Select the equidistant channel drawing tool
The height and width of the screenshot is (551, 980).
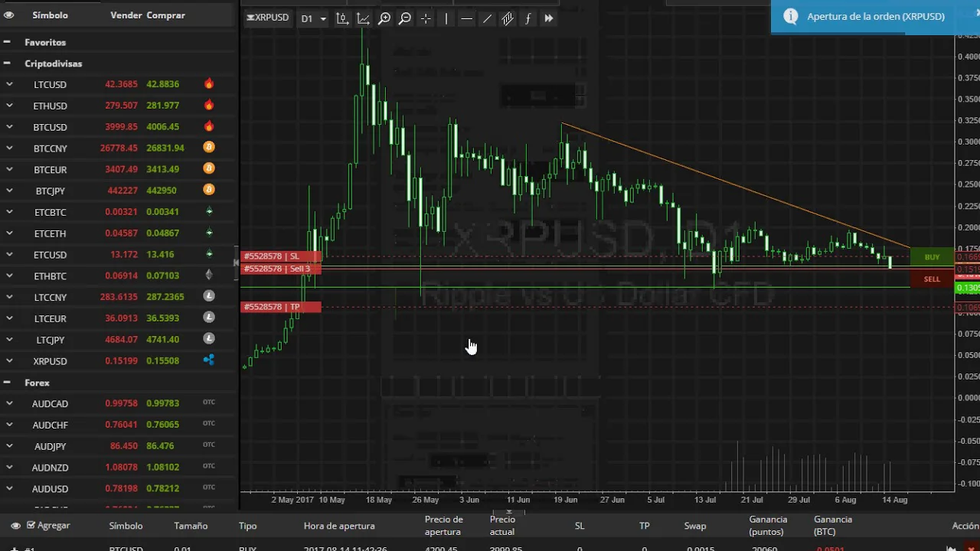[508, 18]
